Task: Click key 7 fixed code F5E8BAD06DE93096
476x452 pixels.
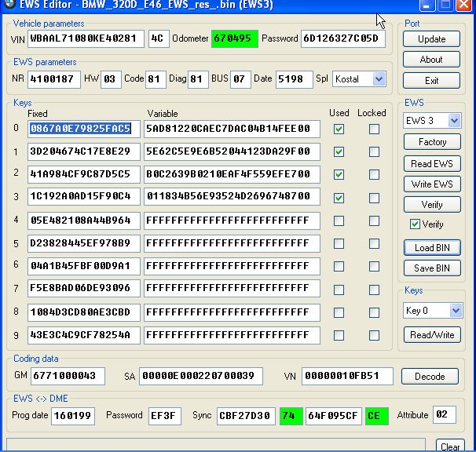Action: click(84, 288)
